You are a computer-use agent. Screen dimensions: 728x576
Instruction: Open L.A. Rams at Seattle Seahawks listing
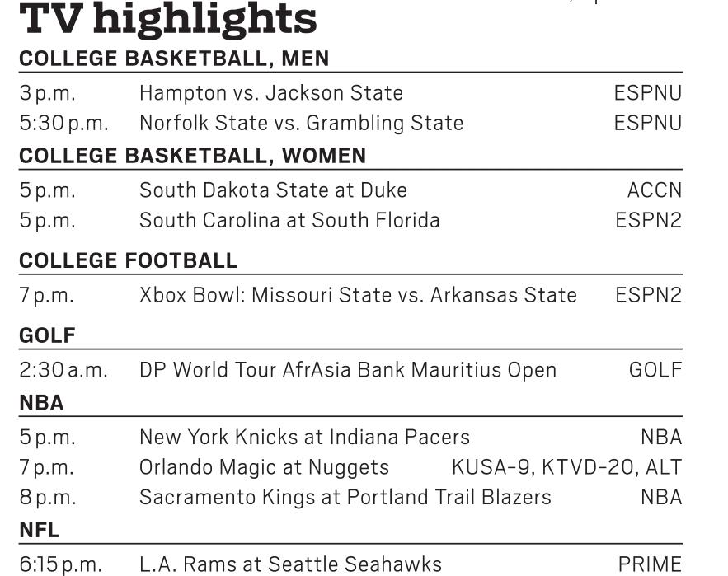[x=290, y=564]
